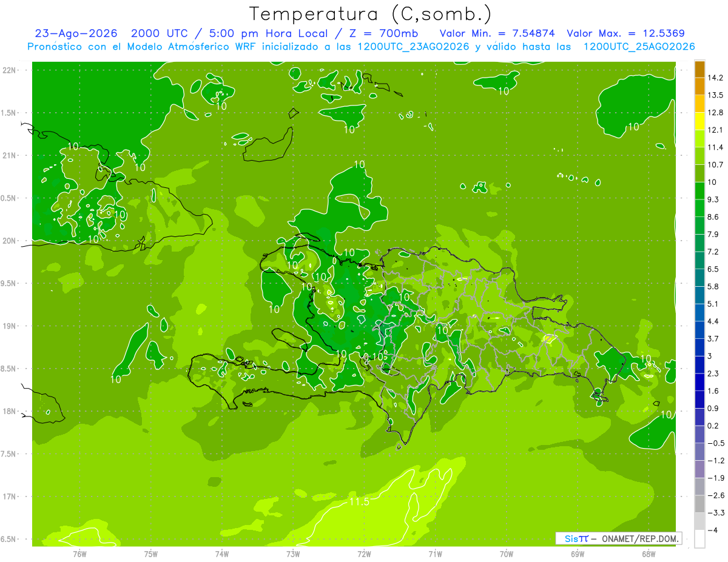Image resolution: width=728 pixels, height=562 pixels.
Task: Click the "14.2" colorbar scale value
Action: [715, 78]
